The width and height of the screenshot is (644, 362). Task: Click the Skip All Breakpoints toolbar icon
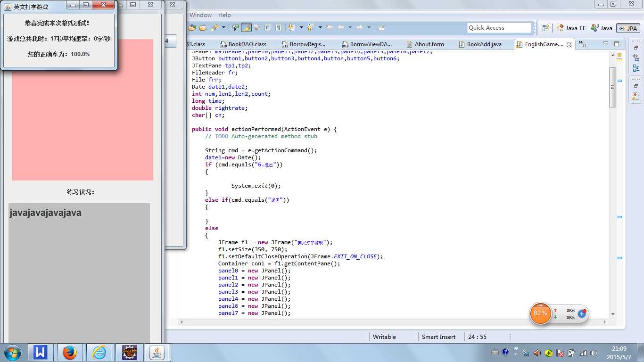click(x=257, y=27)
